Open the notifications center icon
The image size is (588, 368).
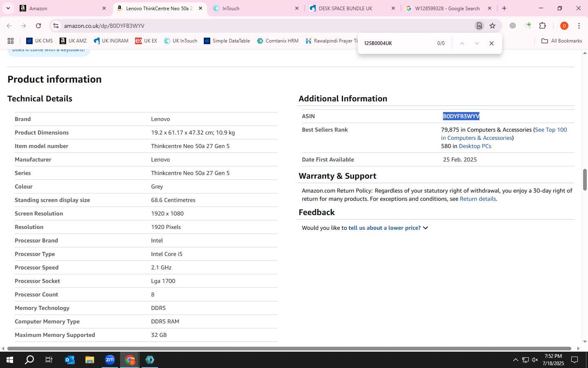(x=575, y=360)
